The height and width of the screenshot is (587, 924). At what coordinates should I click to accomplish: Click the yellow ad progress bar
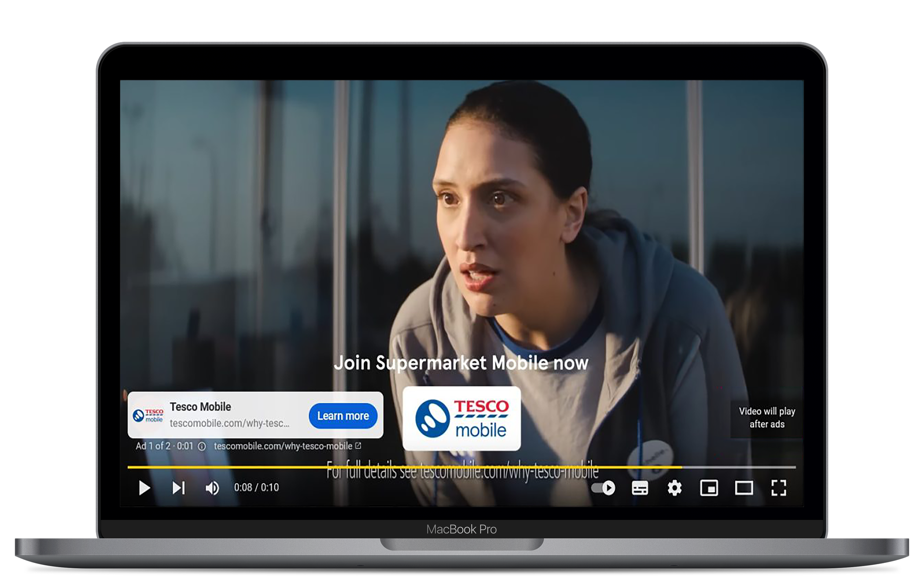[403, 467]
